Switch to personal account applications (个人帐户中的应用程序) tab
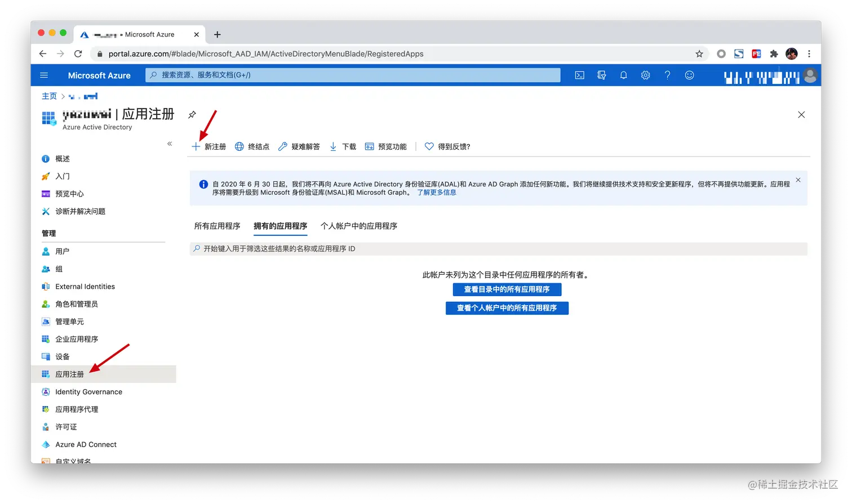852x504 pixels. click(359, 226)
